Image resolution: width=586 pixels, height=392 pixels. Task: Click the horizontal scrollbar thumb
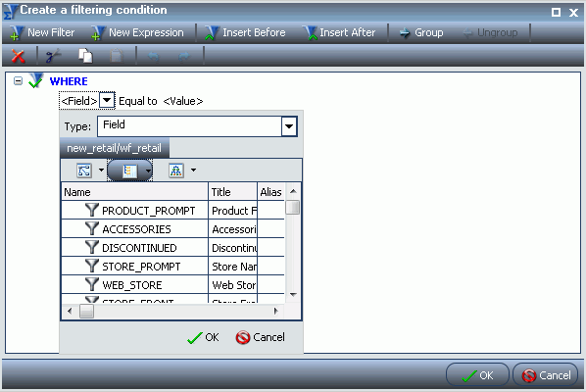(x=86, y=311)
